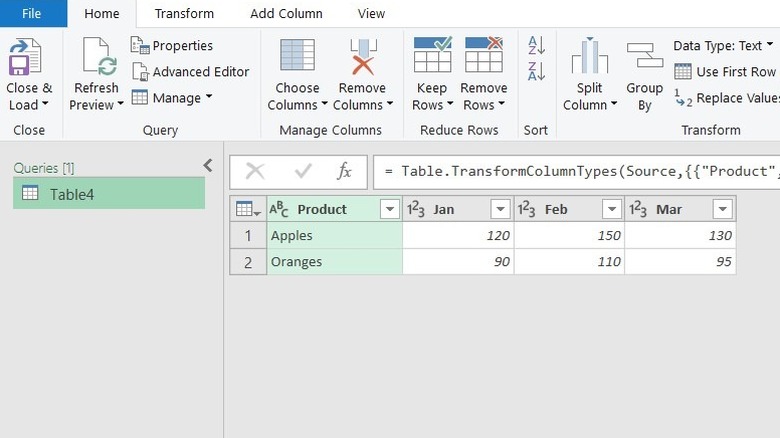Click the Choose Columns icon
This screenshot has width=780, height=438.
coord(297,55)
